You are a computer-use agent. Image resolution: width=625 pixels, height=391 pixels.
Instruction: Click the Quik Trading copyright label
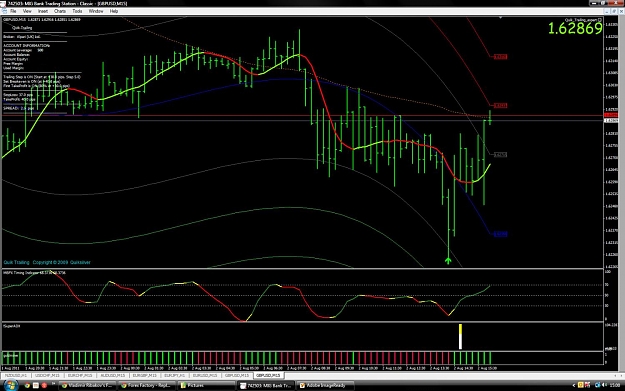[47, 262]
